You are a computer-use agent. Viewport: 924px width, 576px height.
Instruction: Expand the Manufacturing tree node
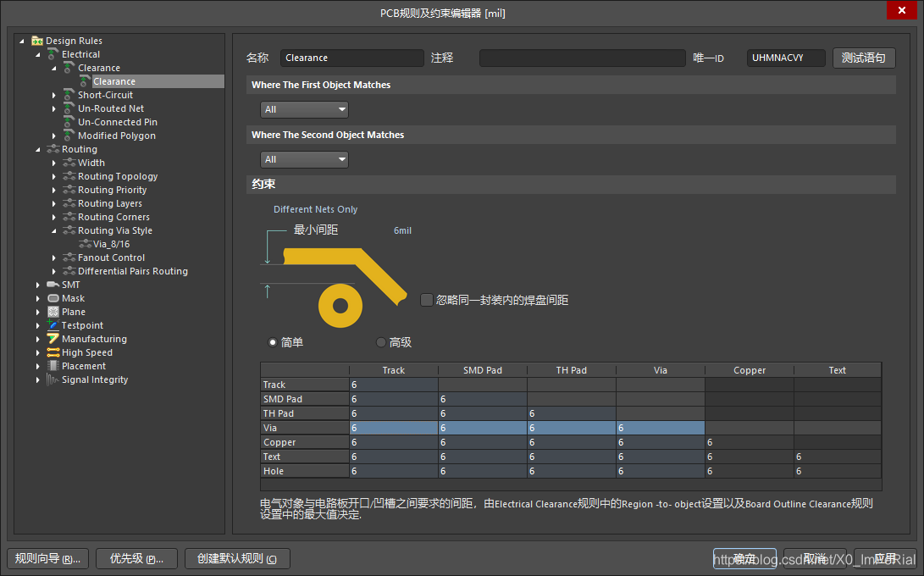point(38,339)
